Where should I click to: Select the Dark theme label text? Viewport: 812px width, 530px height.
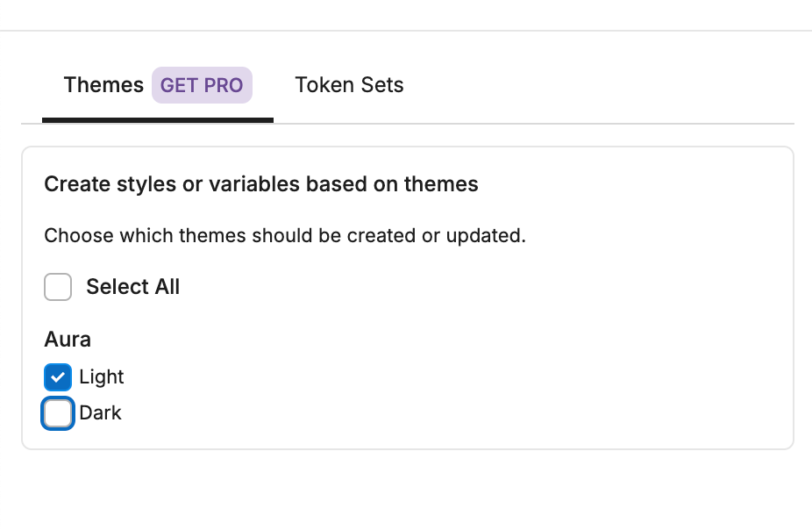coord(101,413)
